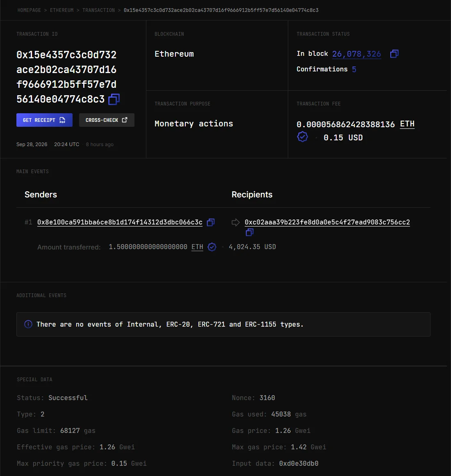The image size is (451, 476).
Task: Select the large transaction ID text
Action: (x=66, y=77)
